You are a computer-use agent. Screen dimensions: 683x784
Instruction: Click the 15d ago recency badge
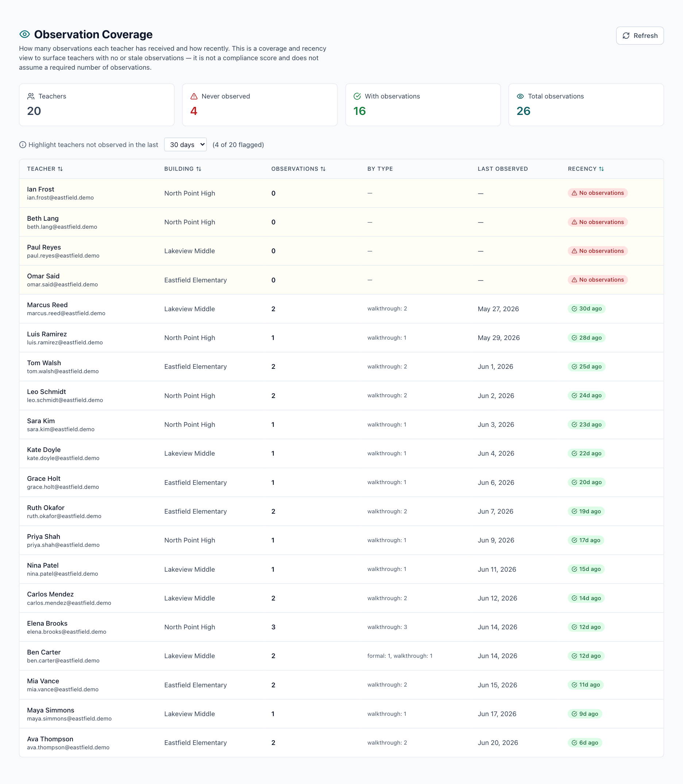coord(586,569)
